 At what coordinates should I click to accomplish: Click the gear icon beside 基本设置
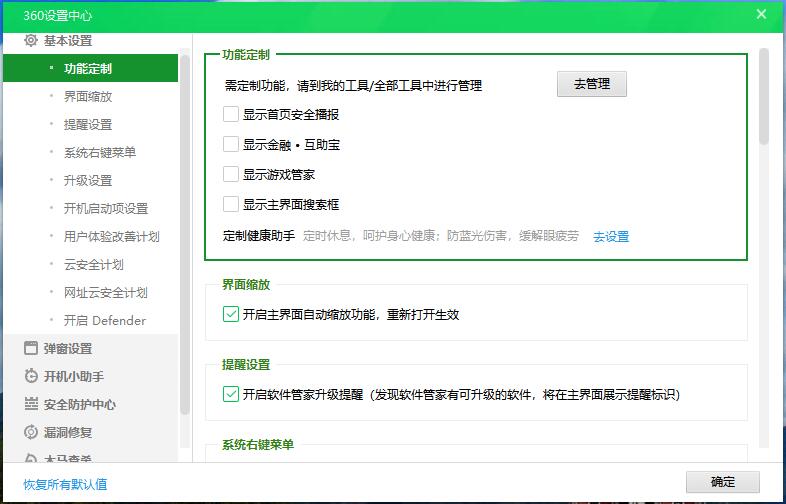[x=31, y=41]
